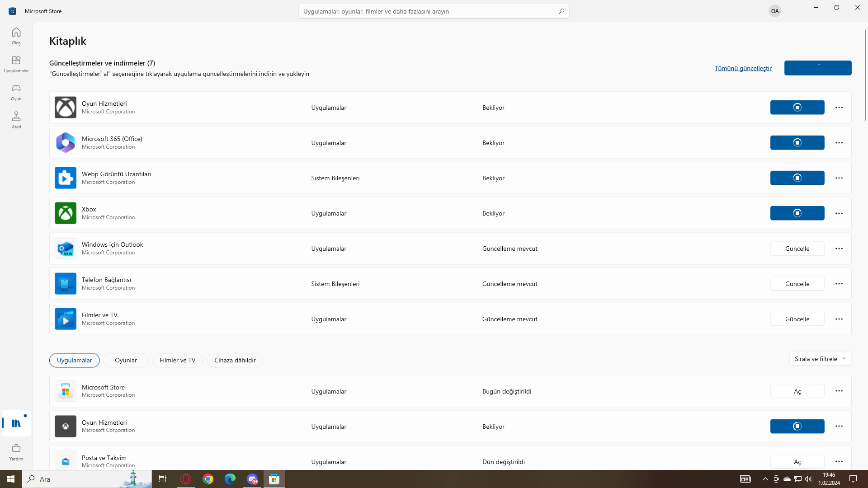Screen dimensions: 868x488
Task: Click the store search input field
Action: (x=425, y=11)
